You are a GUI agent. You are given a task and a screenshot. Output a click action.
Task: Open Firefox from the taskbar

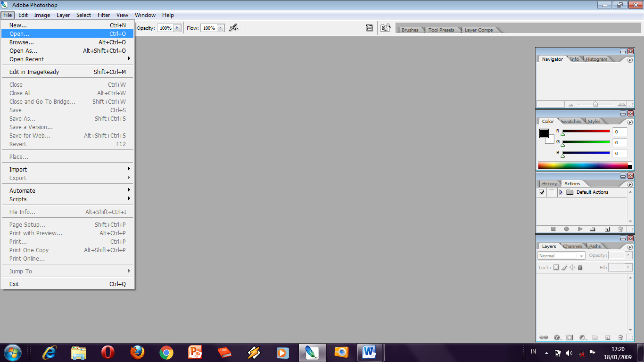coord(137,352)
